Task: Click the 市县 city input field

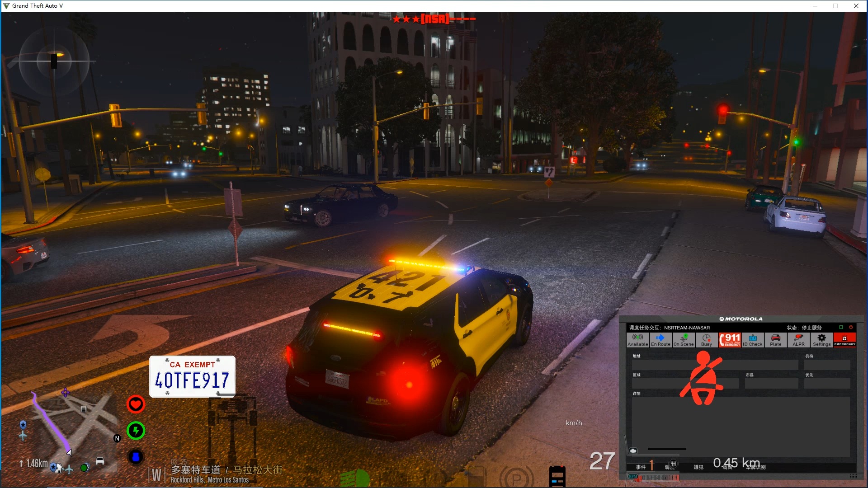Action: point(771,384)
